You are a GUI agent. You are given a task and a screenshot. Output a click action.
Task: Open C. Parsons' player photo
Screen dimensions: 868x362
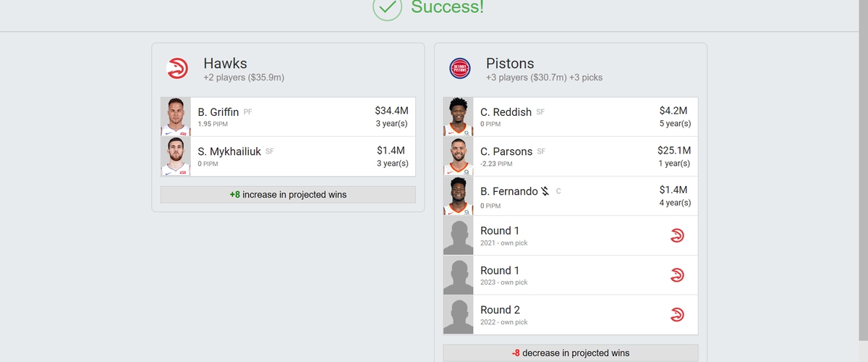click(x=458, y=156)
